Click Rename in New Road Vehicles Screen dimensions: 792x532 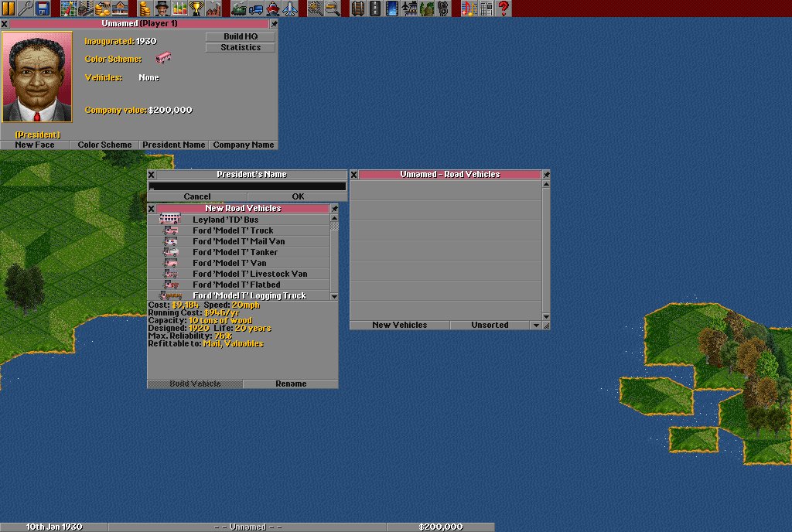click(291, 384)
